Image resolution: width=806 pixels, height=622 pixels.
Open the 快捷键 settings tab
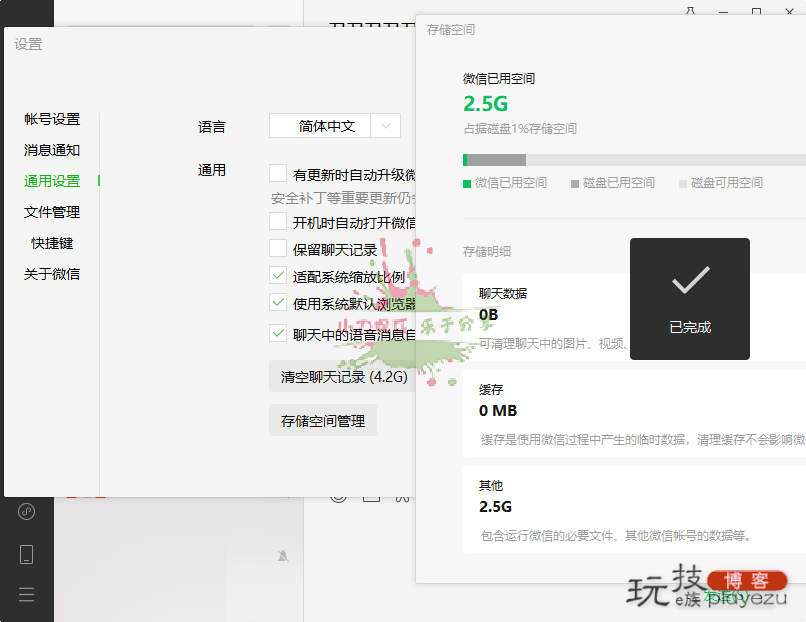pyautogui.click(x=52, y=243)
